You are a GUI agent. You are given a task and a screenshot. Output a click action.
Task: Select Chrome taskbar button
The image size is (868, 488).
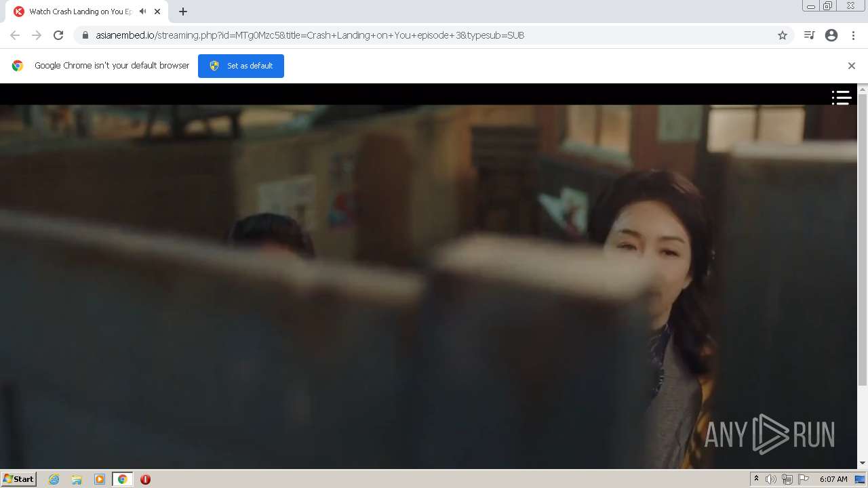[123, 479]
